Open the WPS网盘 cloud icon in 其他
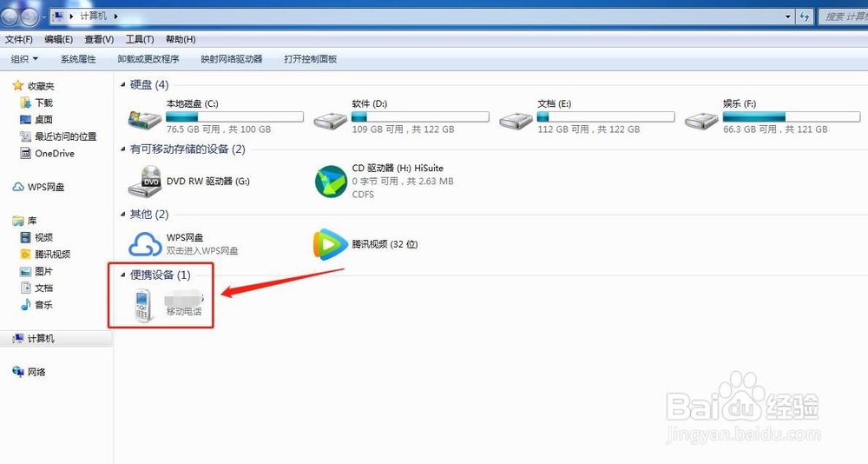The height and width of the screenshot is (464, 868). pyautogui.click(x=145, y=244)
